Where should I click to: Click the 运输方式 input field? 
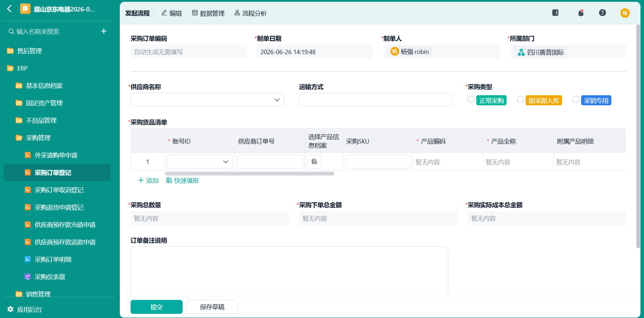coord(376,100)
